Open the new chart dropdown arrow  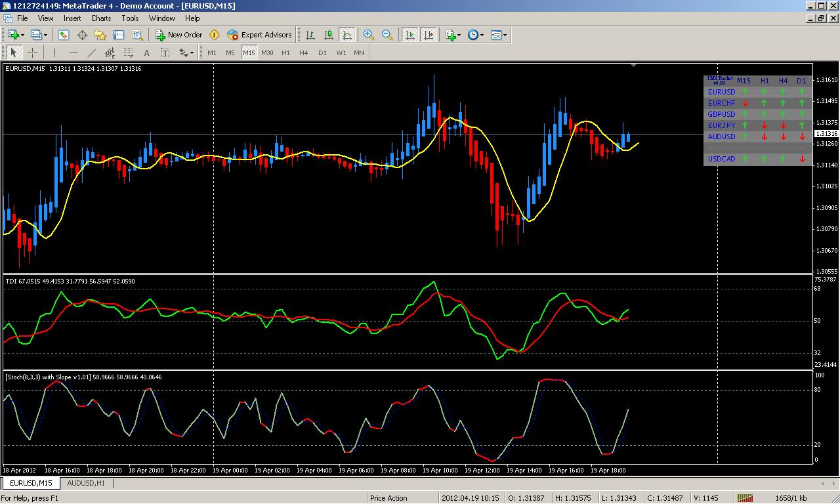[23, 35]
